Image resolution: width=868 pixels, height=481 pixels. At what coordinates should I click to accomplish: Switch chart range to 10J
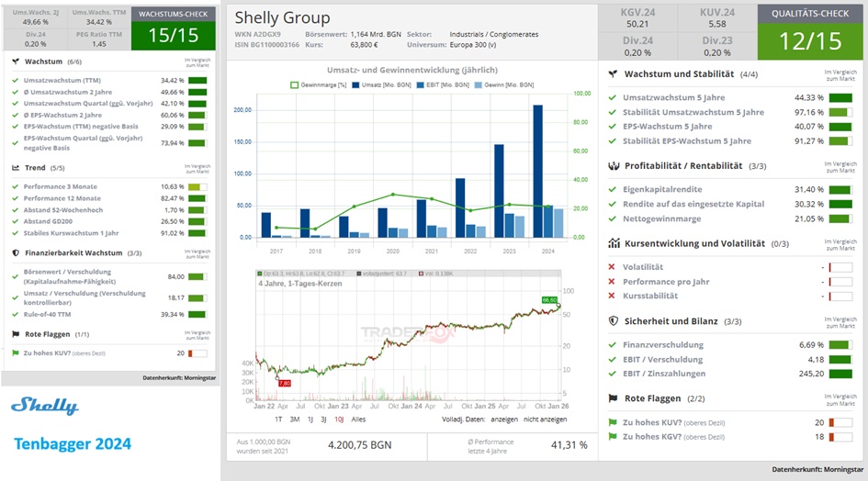click(339, 419)
